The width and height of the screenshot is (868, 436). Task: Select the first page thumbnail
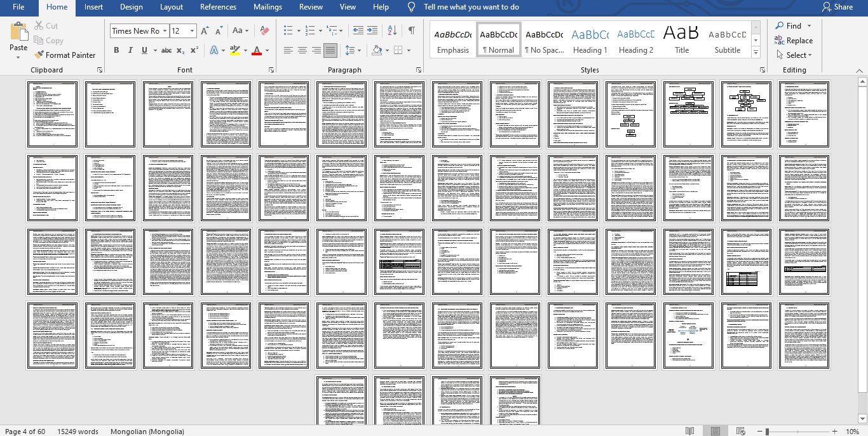coord(52,114)
